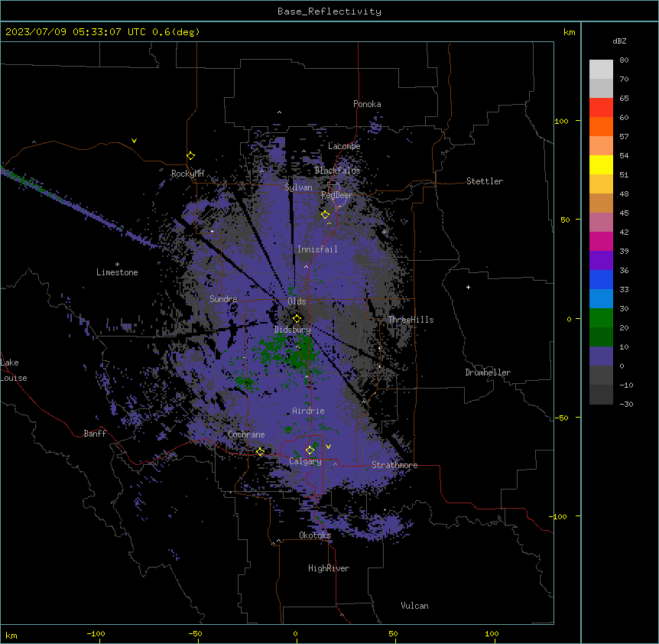Select the dark green 10-20 dBZ legend swatch

[601, 337]
